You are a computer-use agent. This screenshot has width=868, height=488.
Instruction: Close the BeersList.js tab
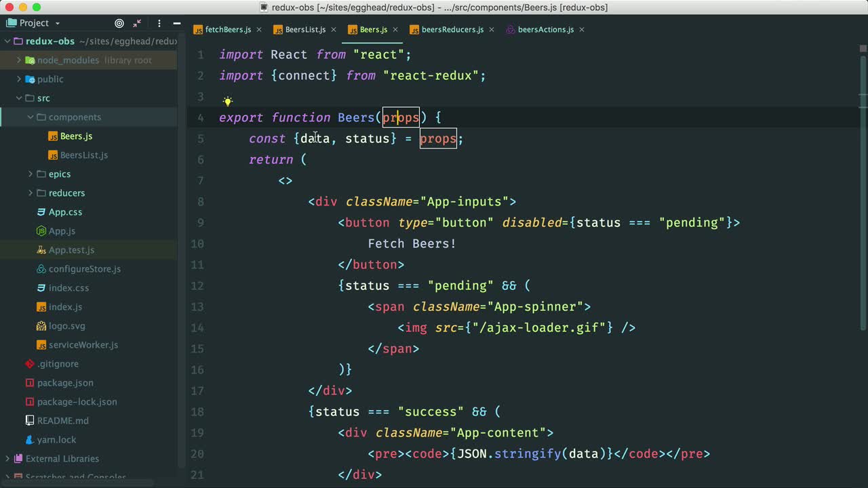(334, 30)
